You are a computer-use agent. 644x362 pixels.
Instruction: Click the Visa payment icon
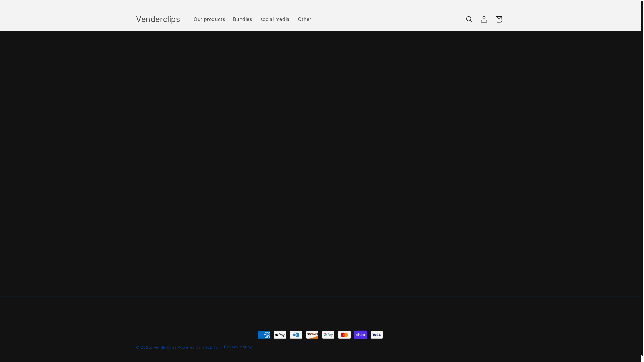click(377, 335)
